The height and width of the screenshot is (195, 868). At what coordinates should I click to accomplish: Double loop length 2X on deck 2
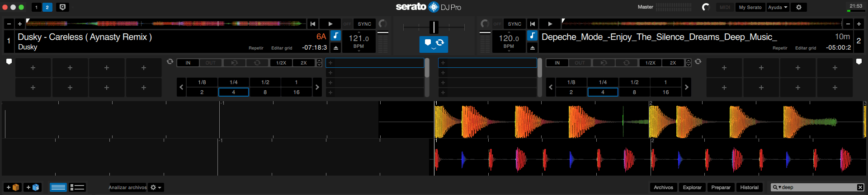673,63
